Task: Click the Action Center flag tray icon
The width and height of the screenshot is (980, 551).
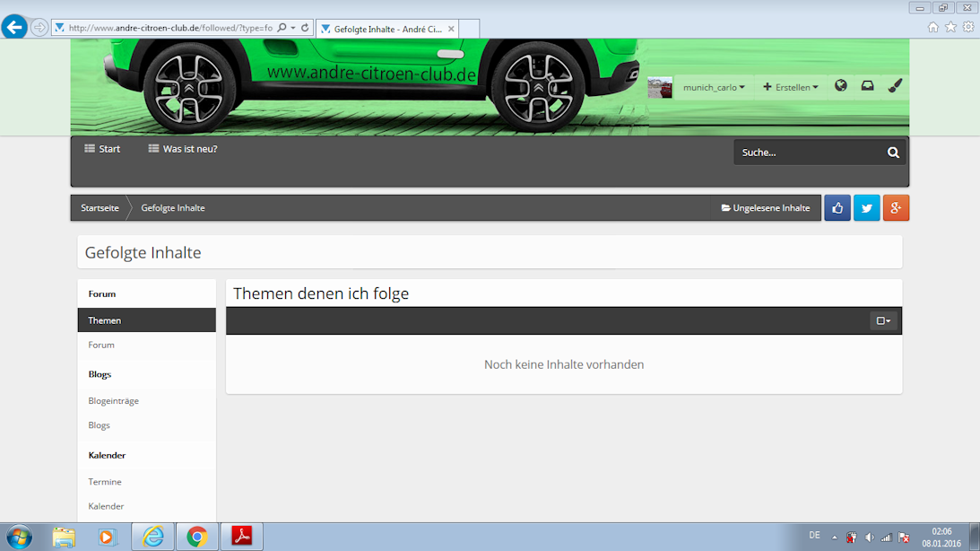Action: [904, 538]
